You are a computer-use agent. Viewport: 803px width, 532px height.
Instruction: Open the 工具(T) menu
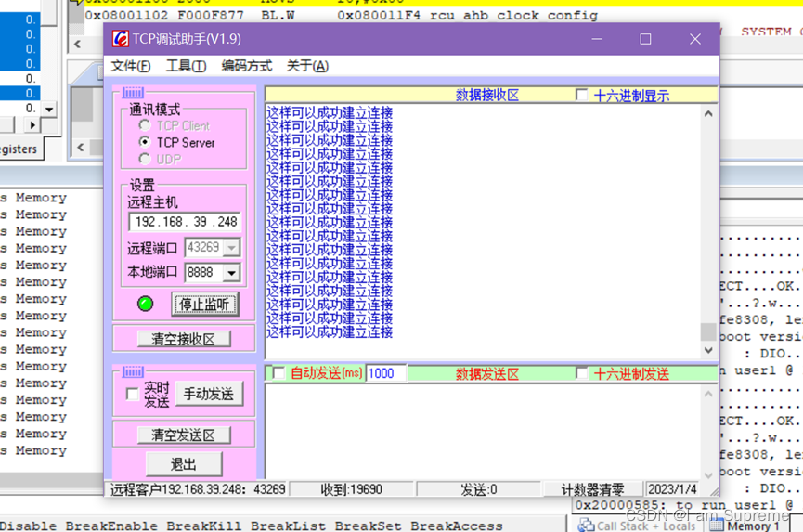186,66
